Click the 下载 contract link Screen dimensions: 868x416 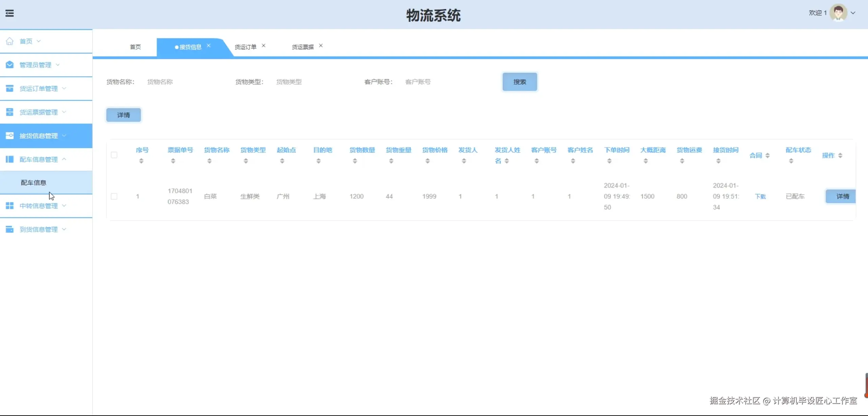[760, 197]
